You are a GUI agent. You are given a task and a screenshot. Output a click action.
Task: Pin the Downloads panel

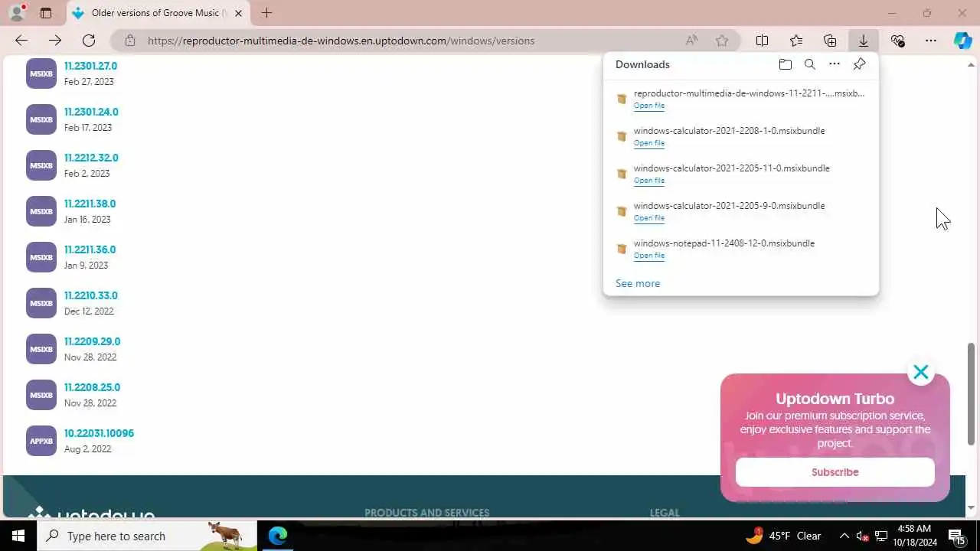coord(860,64)
